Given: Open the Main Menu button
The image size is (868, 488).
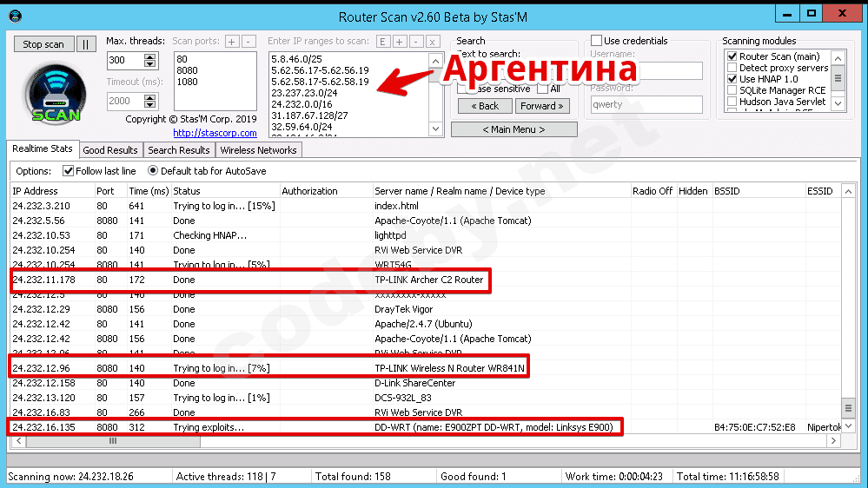Looking at the screenshot, I should [x=514, y=129].
